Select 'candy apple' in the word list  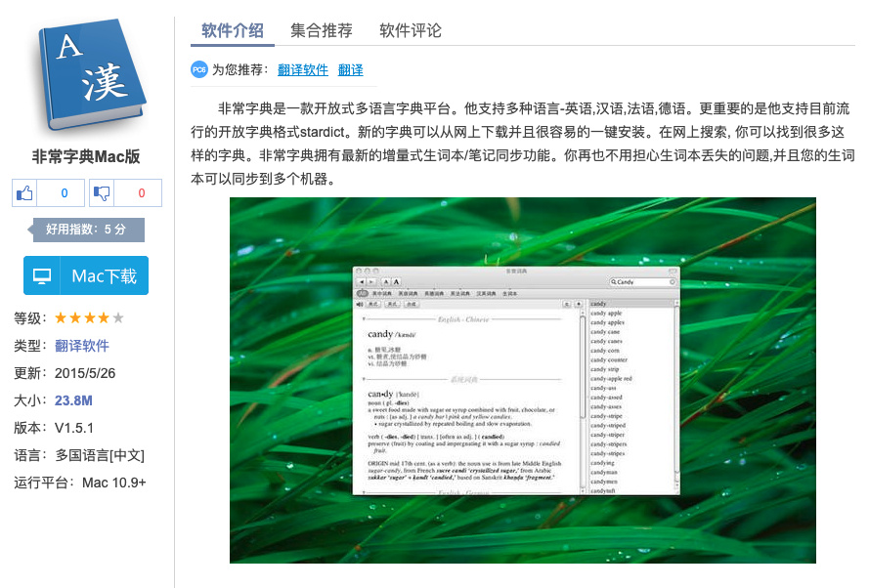click(x=606, y=313)
